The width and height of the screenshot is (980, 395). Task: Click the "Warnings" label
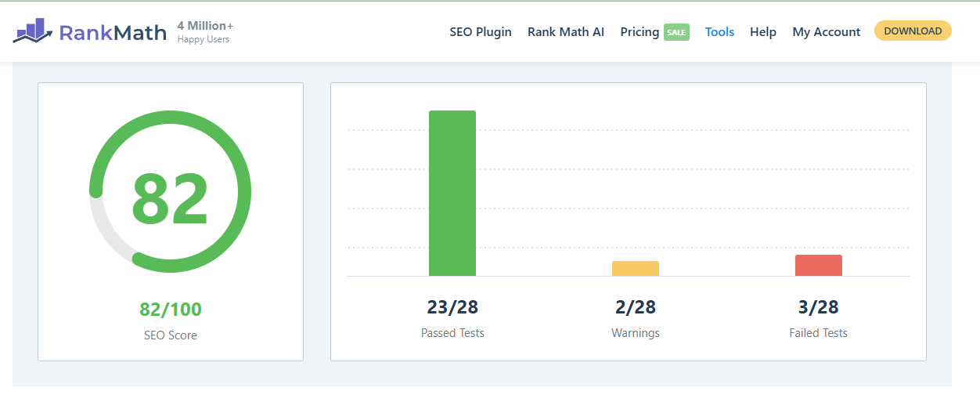coord(636,333)
